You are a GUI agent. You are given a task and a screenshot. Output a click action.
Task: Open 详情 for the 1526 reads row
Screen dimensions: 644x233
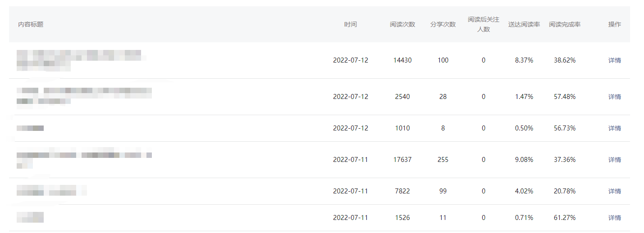(x=614, y=218)
